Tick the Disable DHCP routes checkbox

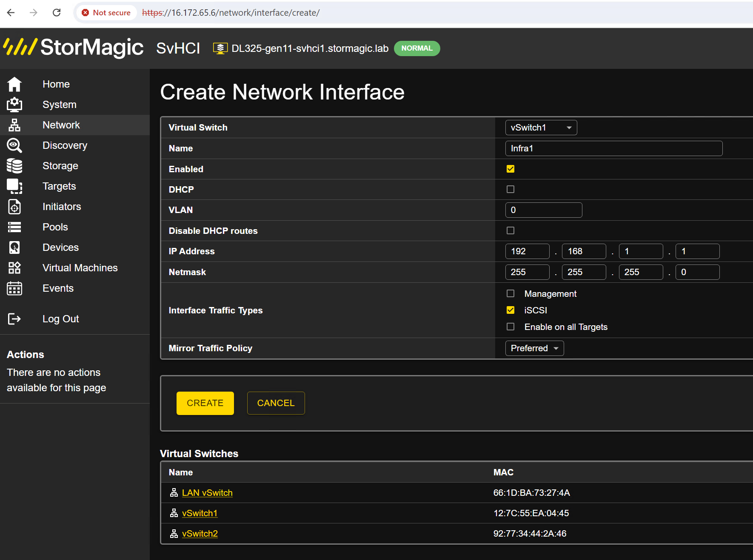(x=511, y=230)
